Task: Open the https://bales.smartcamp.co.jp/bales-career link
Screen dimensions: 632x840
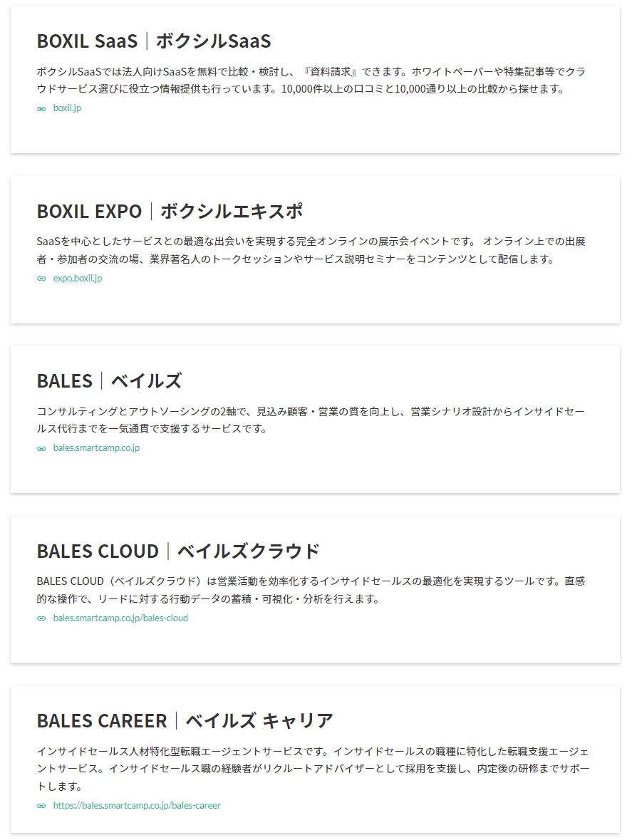Action: [x=137, y=806]
